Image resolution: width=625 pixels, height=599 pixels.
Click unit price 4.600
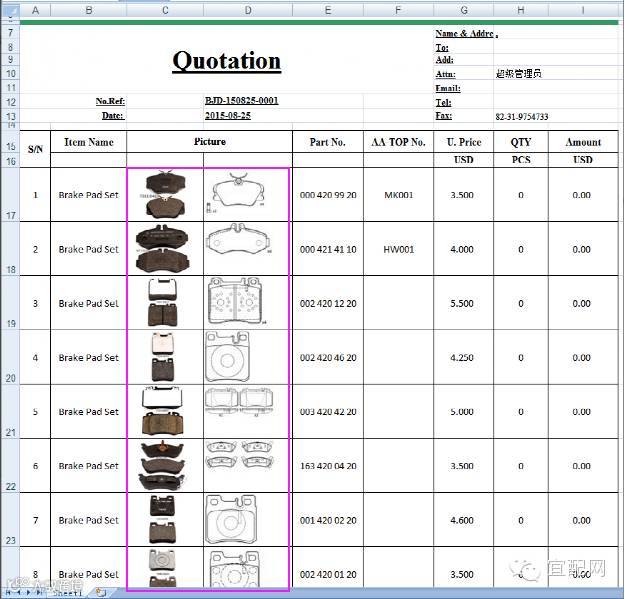(x=462, y=520)
